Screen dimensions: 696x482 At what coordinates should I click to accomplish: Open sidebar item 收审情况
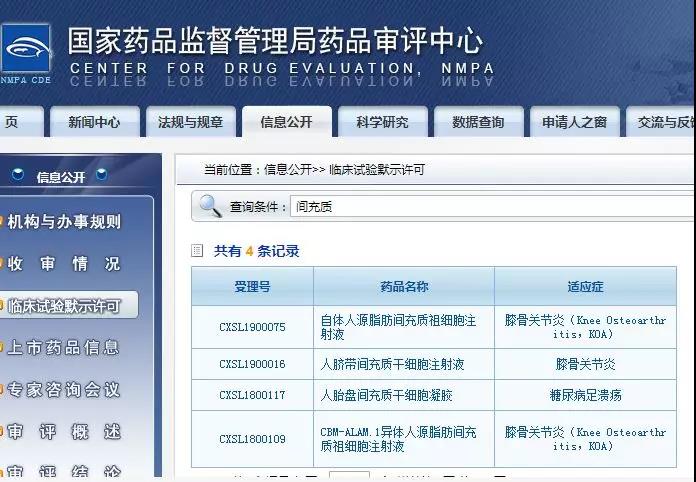64,264
